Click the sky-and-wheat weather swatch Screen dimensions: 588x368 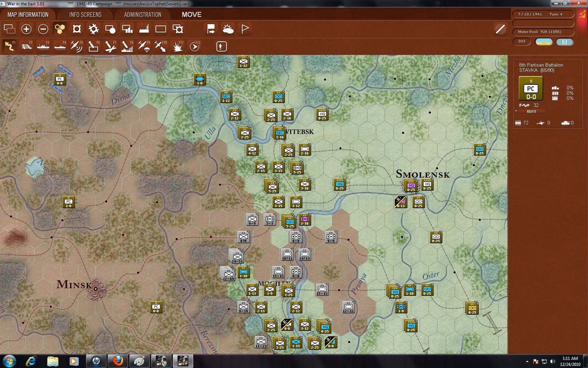tap(544, 42)
